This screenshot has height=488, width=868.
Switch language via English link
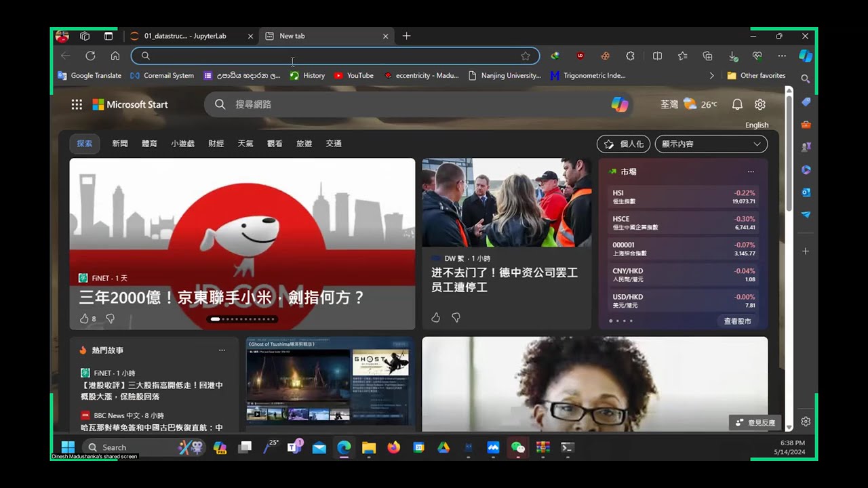pos(757,125)
